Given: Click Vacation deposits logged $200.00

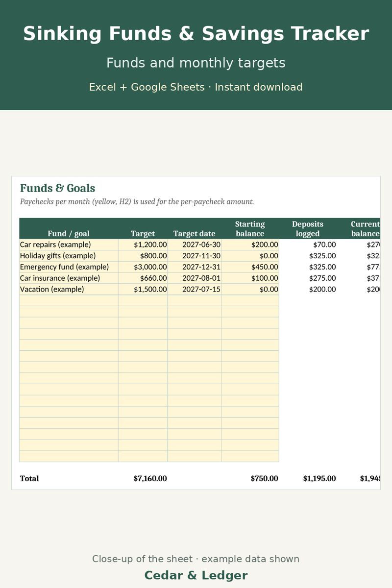Looking at the screenshot, I should 308,289.
